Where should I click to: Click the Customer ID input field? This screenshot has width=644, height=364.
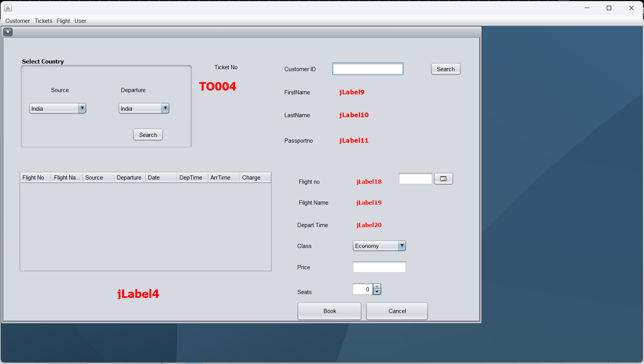[367, 68]
